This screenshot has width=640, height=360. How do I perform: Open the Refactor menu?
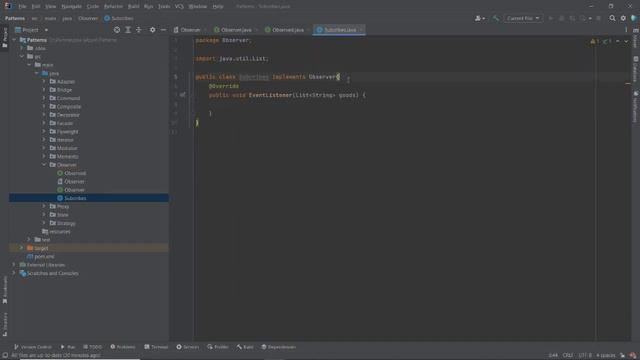[113, 7]
